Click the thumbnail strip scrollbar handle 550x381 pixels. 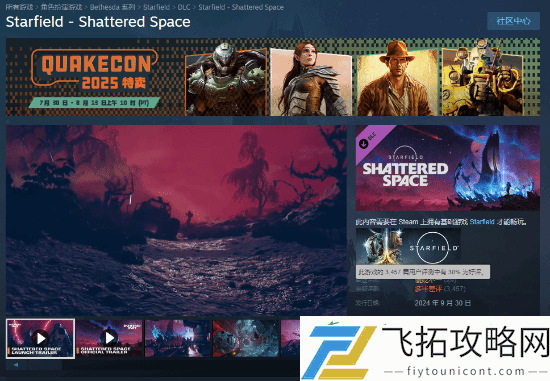point(45,365)
